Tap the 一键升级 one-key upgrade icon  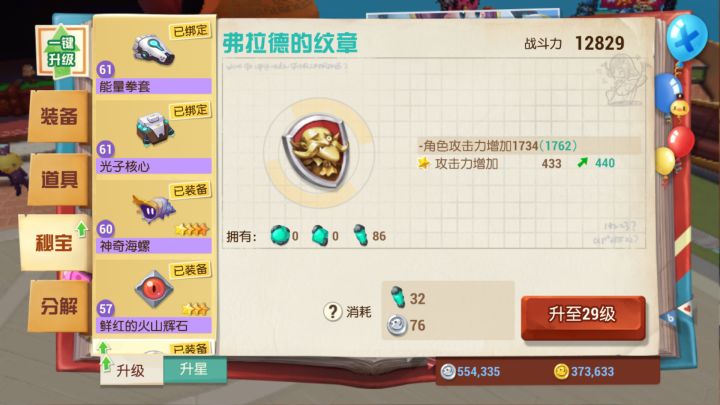(62, 51)
